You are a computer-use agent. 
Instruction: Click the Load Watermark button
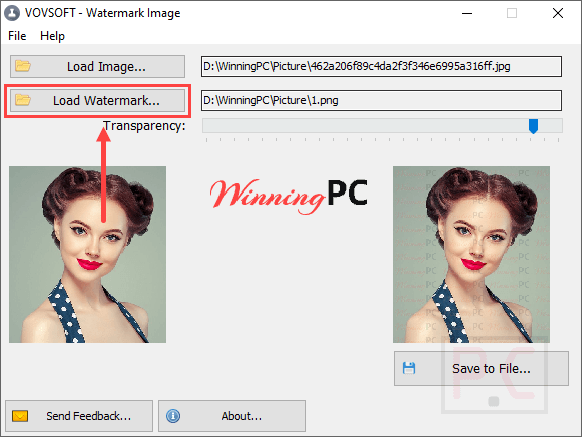point(97,100)
